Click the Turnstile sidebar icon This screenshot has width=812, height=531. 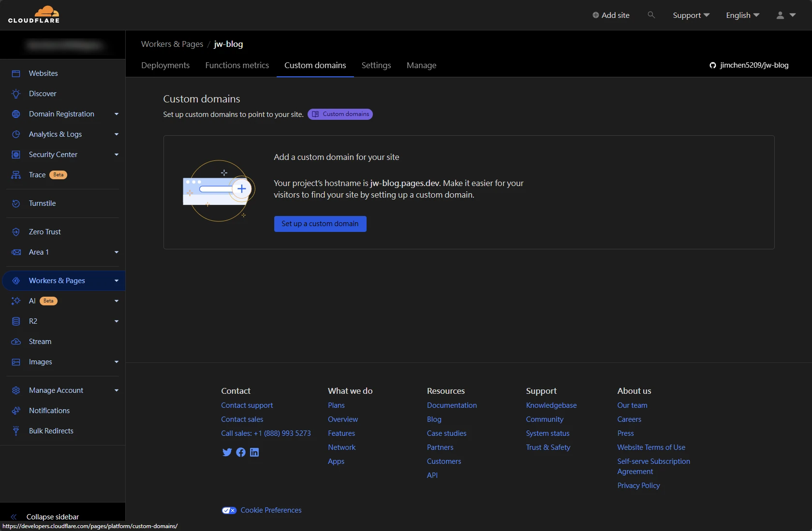click(x=16, y=203)
